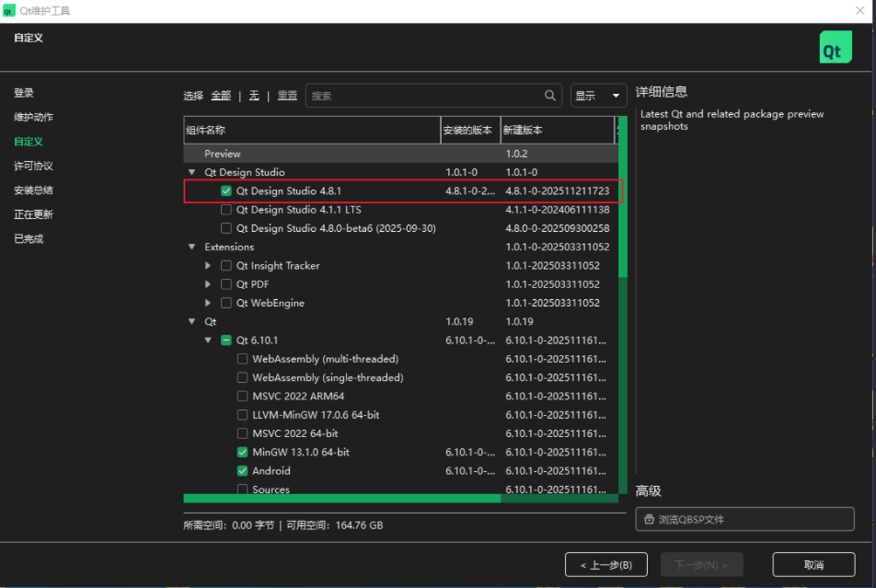
Task: Close the Qt maintenance tool window
Action: [x=860, y=11]
